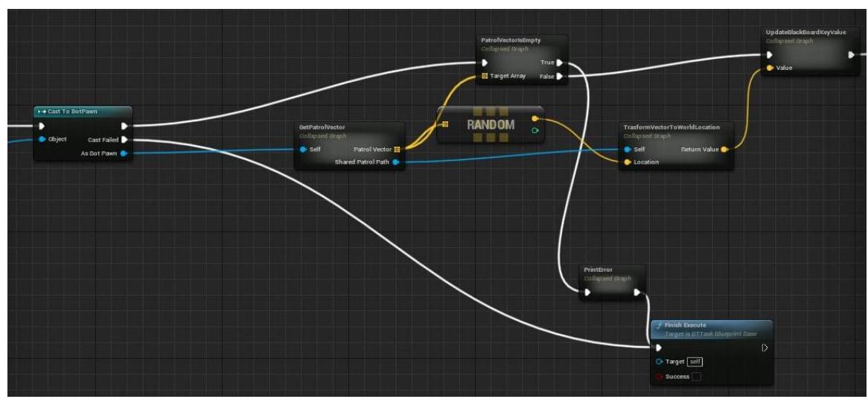Click the True pin on PatrolVectorIsEmpty
The height and width of the screenshot is (399, 868).
point(560,63)
